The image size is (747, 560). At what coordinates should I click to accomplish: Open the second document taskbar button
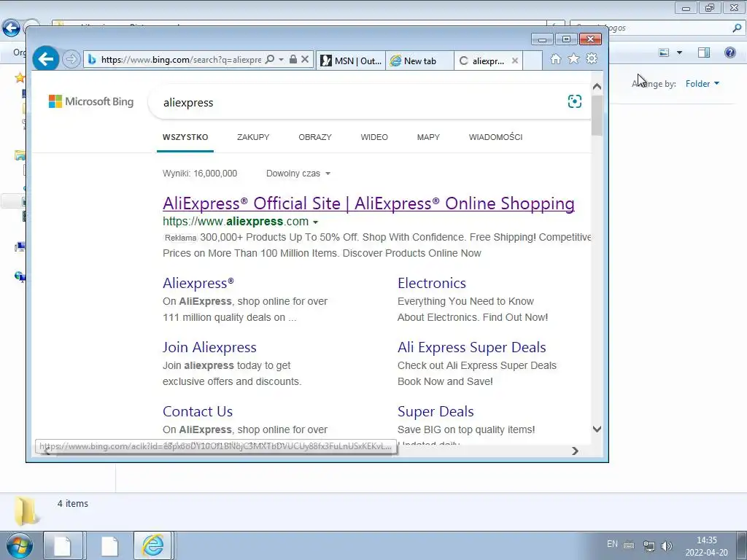click(109, 545)
